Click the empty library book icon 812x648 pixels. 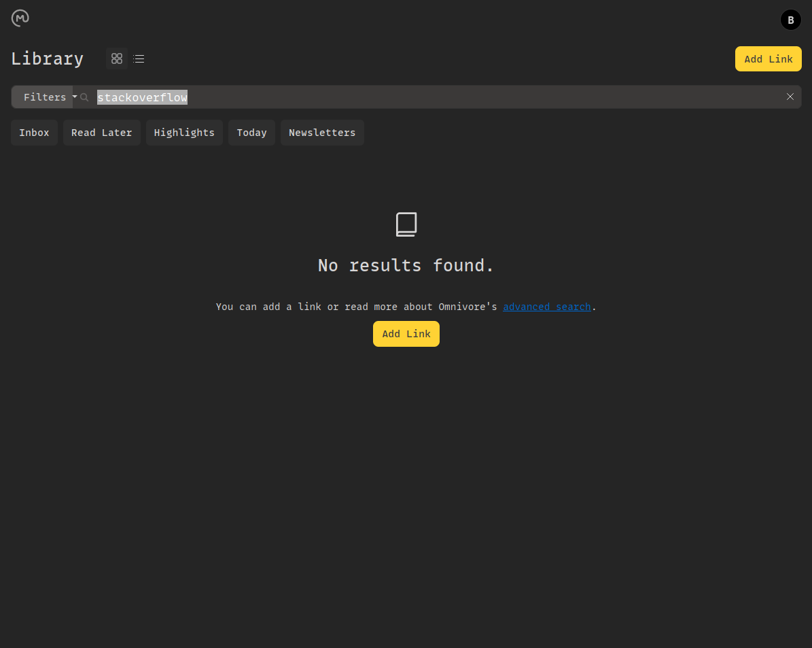(406, 224)
